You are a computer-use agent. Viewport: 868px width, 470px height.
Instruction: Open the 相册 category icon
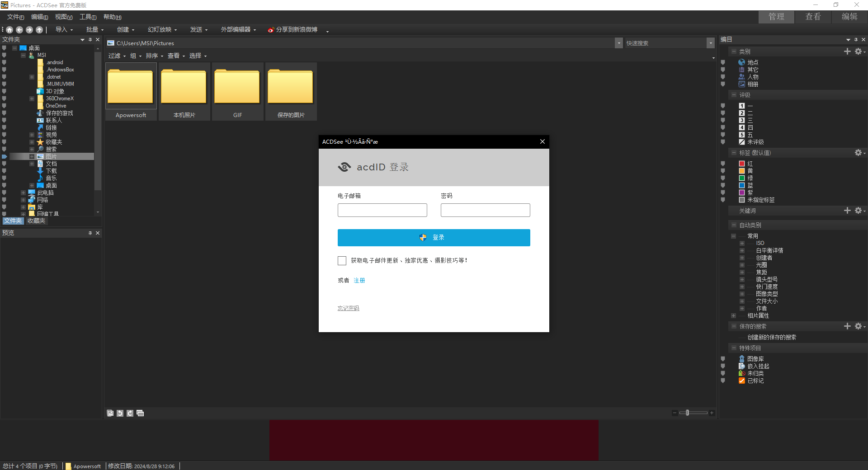coord(741,84)
